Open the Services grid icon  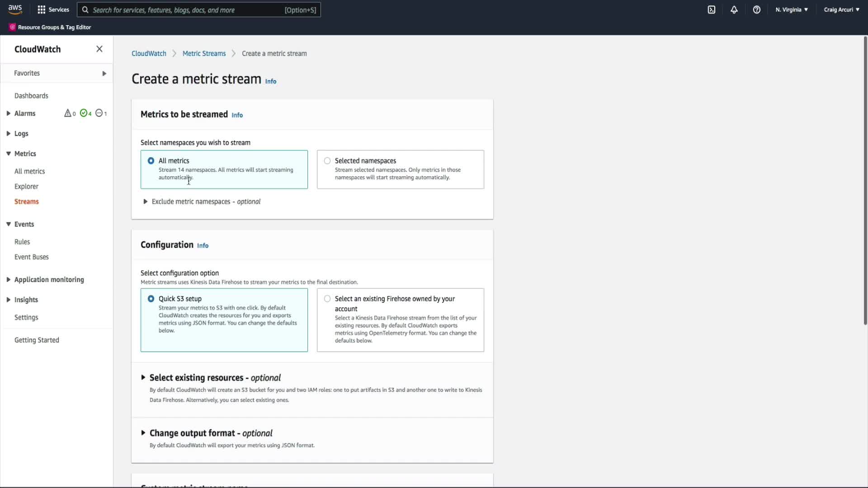coord(41,9)
